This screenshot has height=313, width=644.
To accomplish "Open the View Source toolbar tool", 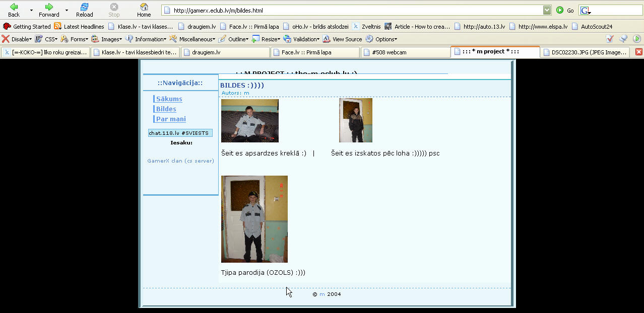I will 342,39.
